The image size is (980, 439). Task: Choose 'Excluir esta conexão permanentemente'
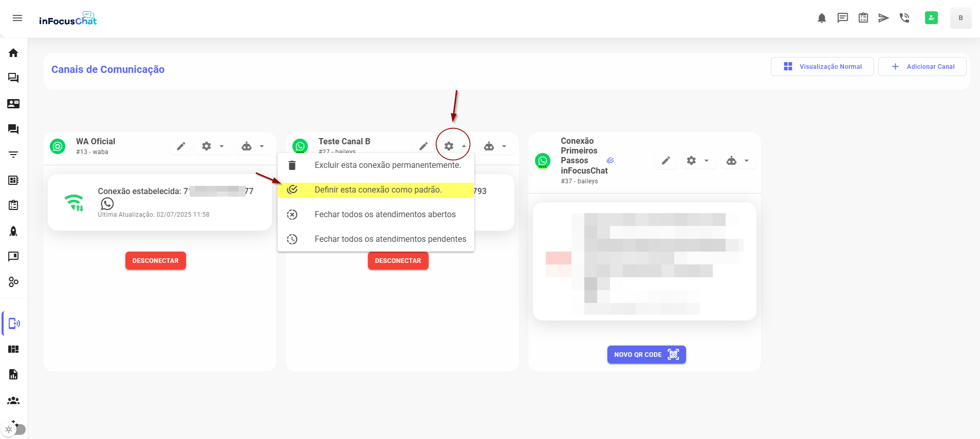pyautogui.click(x=387, y=165)
